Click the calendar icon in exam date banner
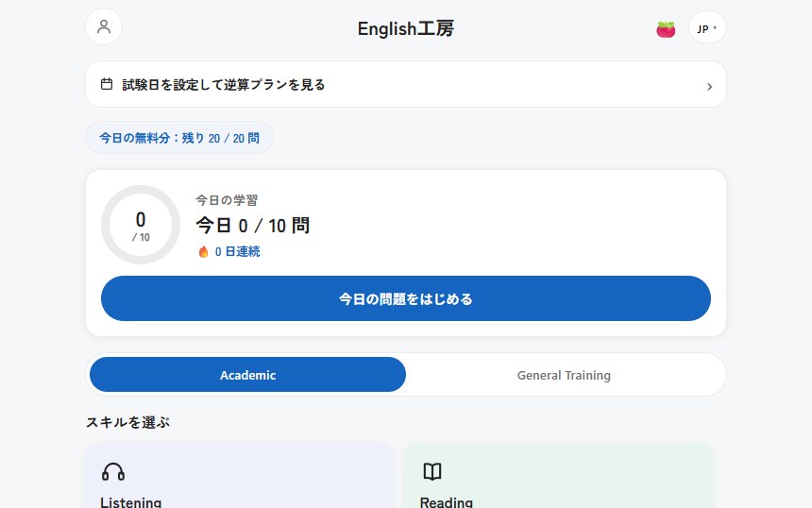The image size is (812, 508). click(107, 84)
